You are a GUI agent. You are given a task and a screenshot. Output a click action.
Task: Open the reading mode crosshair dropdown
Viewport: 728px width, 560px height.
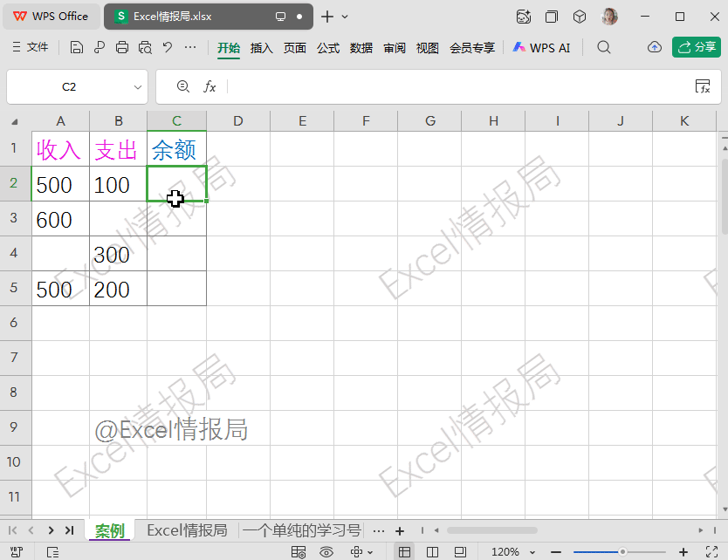click(x=361, y=551)
